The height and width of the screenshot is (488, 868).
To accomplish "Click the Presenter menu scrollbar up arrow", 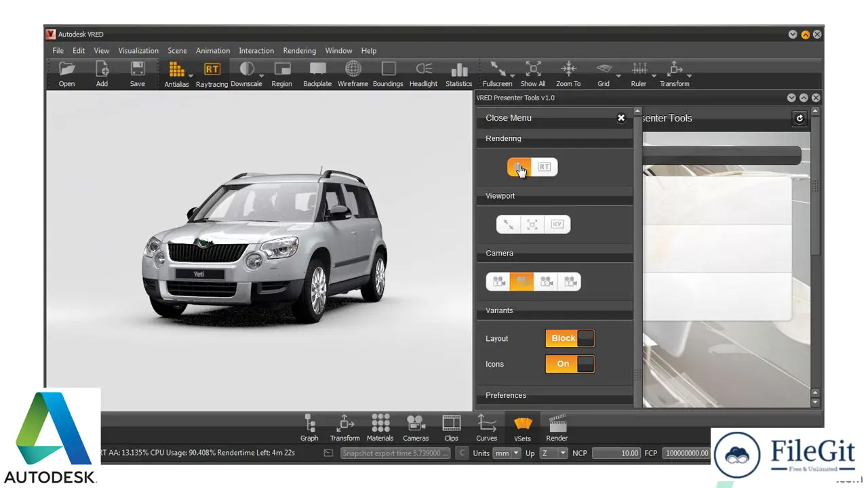I will [637, 111].
